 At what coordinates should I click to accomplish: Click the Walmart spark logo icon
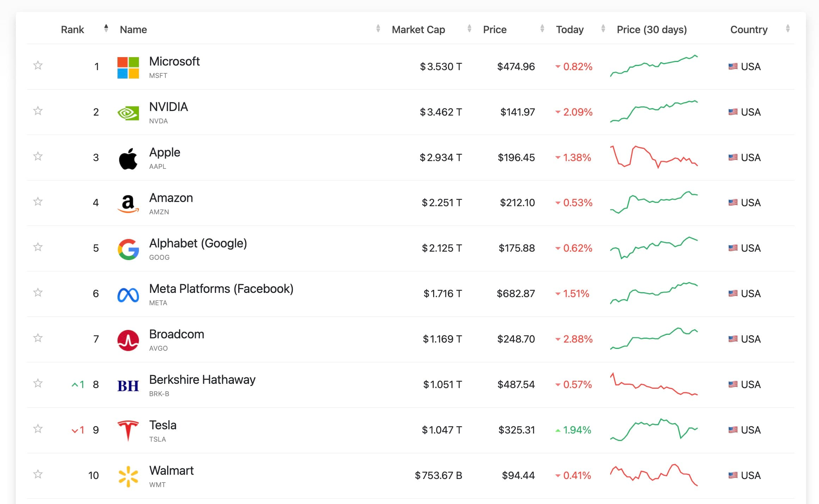pos(128,477)
